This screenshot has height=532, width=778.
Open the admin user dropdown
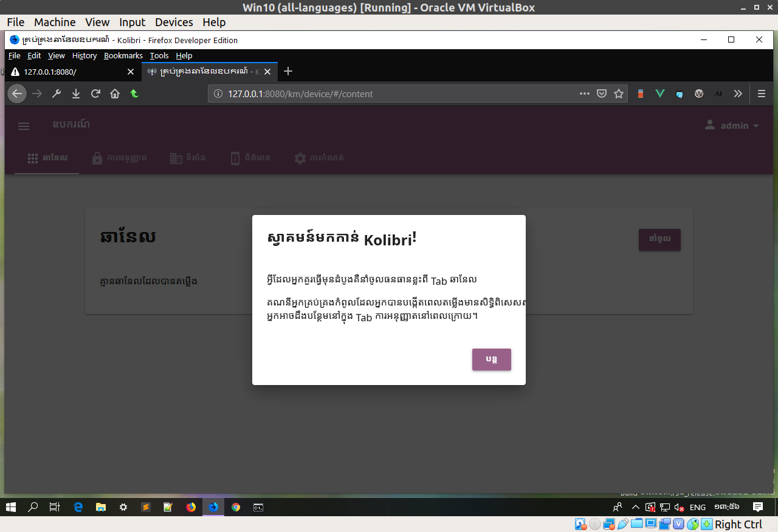tap(732, 126)
